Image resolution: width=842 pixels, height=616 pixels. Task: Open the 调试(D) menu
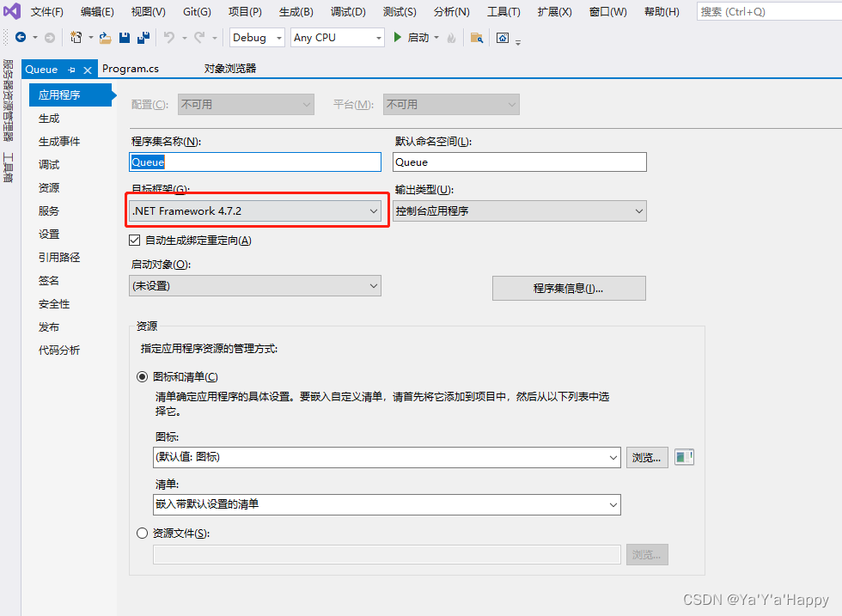pos(348,12)
